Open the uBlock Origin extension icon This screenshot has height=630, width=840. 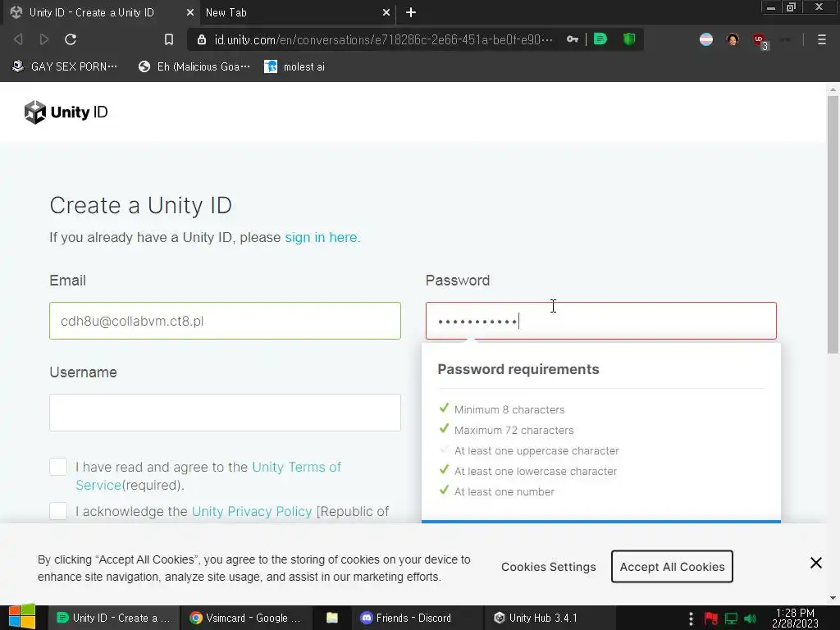point(759,39)
